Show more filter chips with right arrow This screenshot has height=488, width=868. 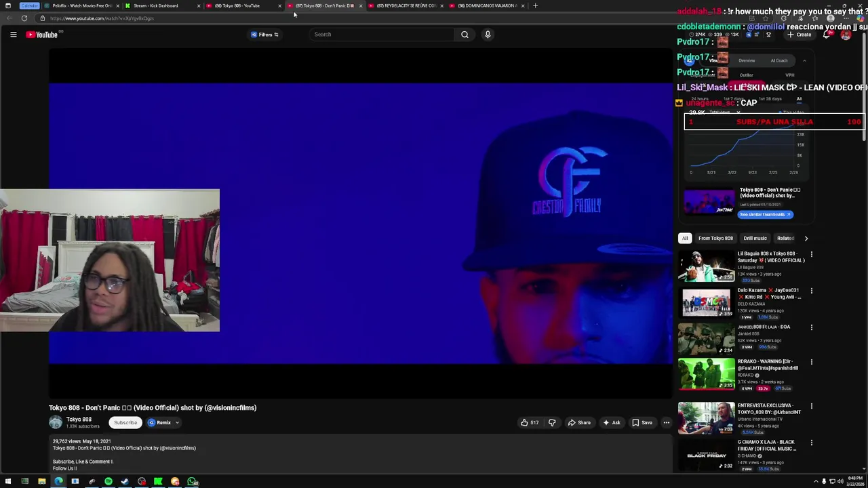[806, 239]
